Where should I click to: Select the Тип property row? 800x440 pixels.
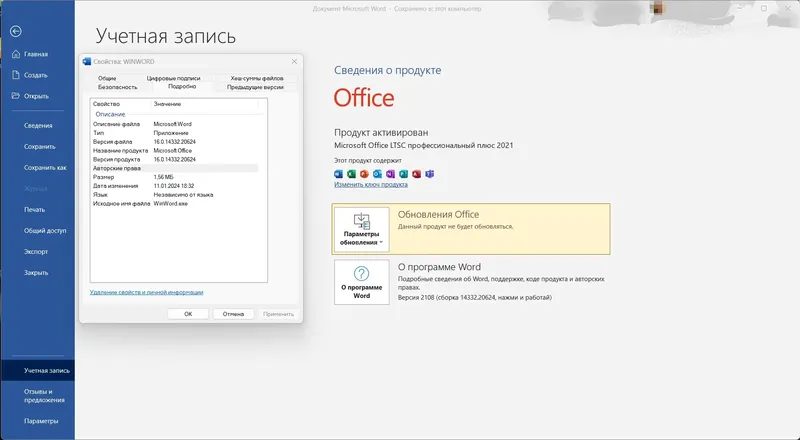174,133
